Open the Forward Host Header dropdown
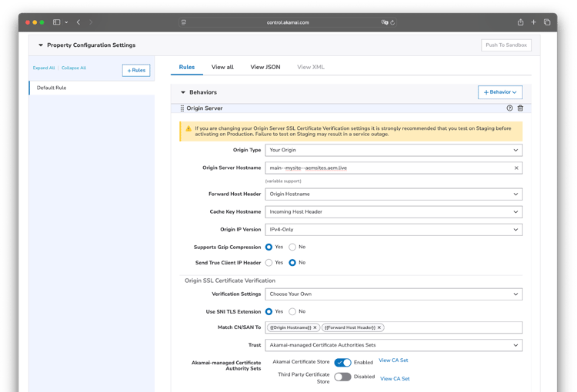The image size is (577, 392). click(394, 194)
